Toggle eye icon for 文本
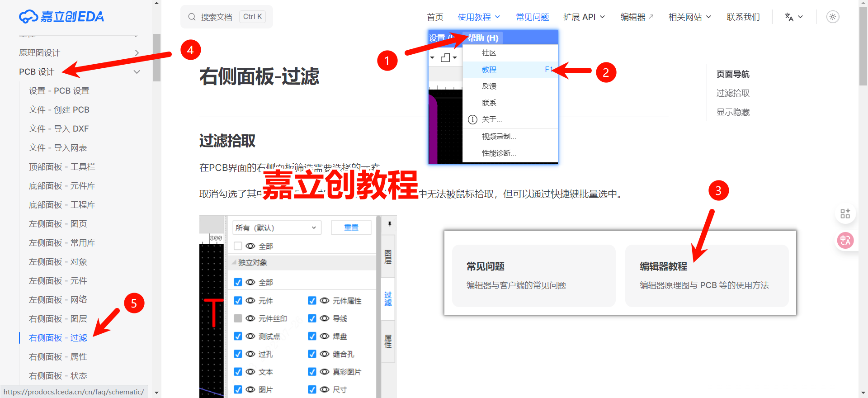This screenshot has width=868, height=398. 250,372
